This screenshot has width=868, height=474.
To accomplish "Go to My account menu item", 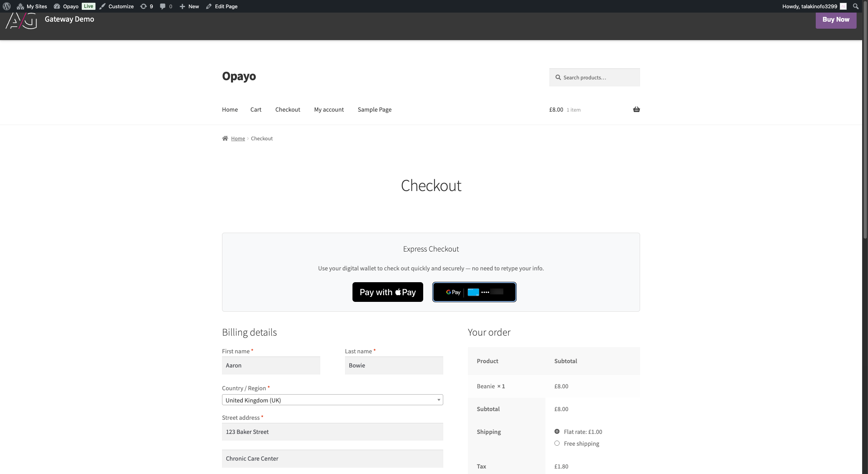I will tap(328, 110).
